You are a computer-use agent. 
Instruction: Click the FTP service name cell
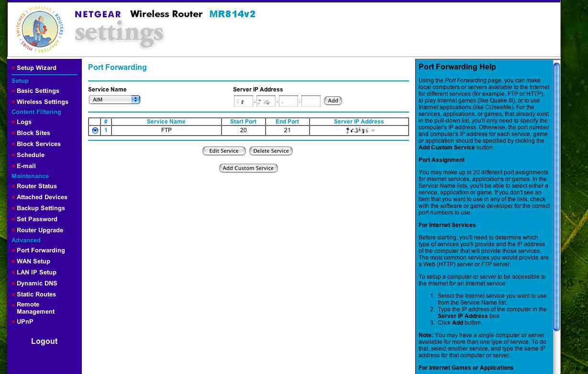(166, 130)
